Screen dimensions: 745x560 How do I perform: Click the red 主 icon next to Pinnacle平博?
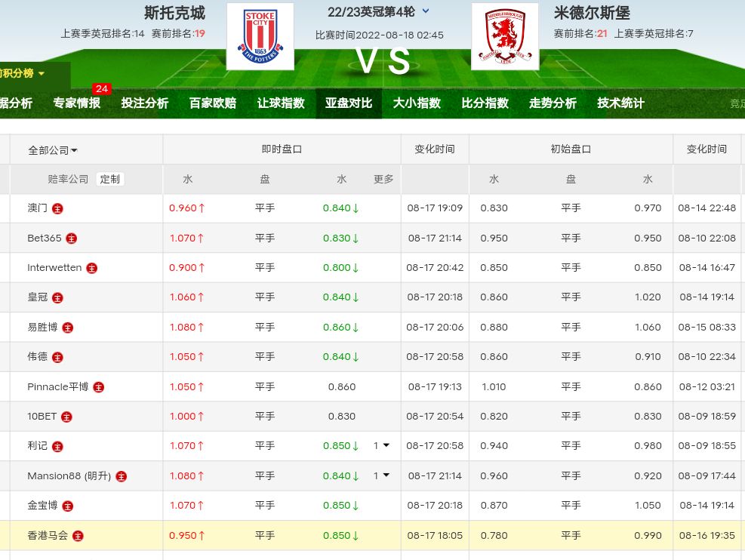98,387
